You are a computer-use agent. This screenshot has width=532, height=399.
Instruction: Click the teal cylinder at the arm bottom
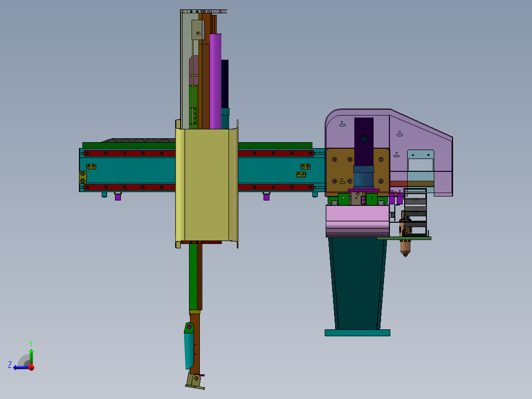[x=189, y=350]
